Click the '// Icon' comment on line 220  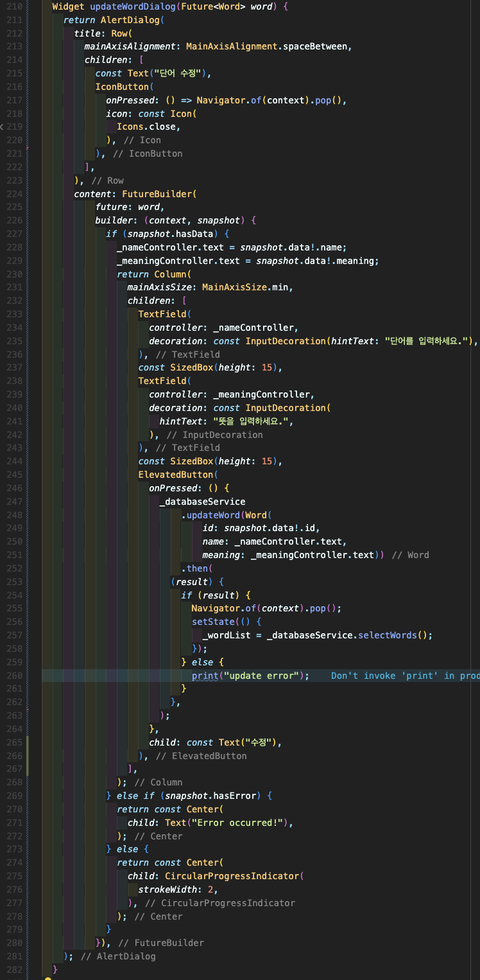[142, 140]
